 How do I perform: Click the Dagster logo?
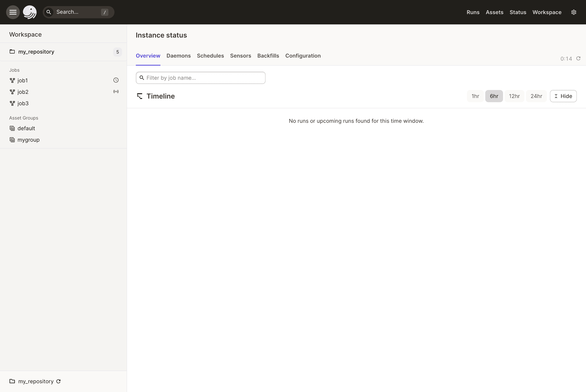[30, 12]
